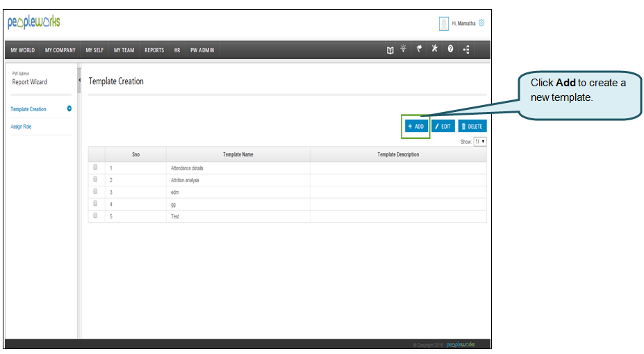This screenshot has height=354, width=644.
Task: Open the REPORTS menu
Action: tap(154, 50)
